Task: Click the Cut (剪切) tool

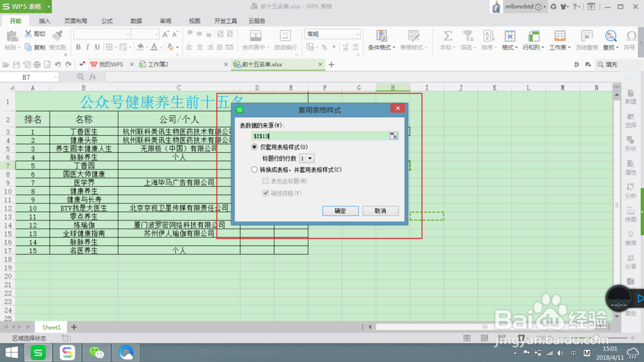Action: [x=35, y=33]
